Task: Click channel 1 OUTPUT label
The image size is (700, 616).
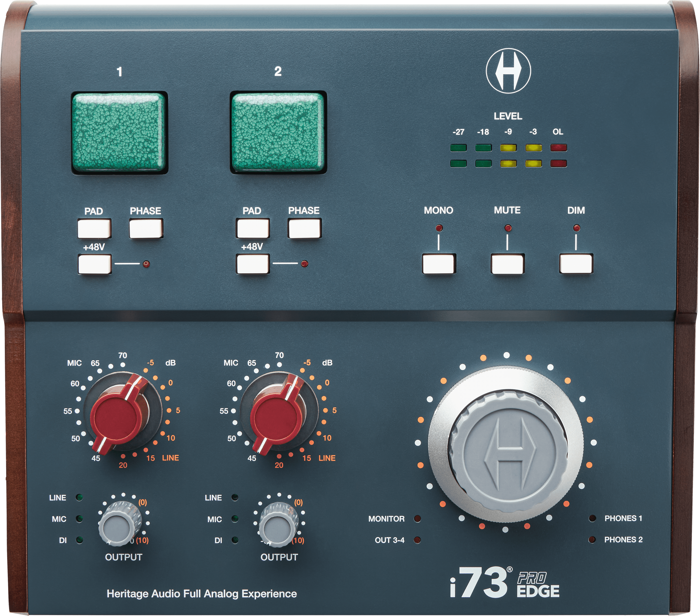Action: [123, 557]
